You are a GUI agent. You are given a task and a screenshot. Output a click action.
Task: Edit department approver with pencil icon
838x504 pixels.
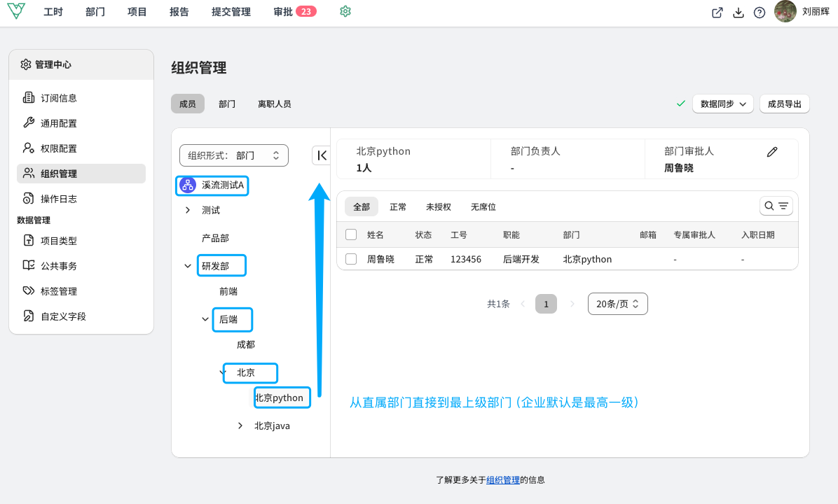(771, 152)
